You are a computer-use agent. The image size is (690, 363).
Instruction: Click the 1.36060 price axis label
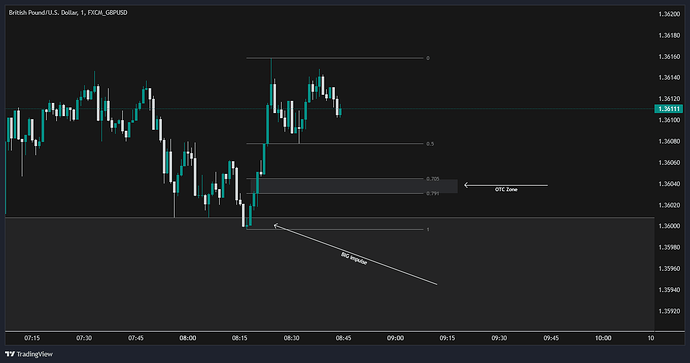[x=669, y=162]
